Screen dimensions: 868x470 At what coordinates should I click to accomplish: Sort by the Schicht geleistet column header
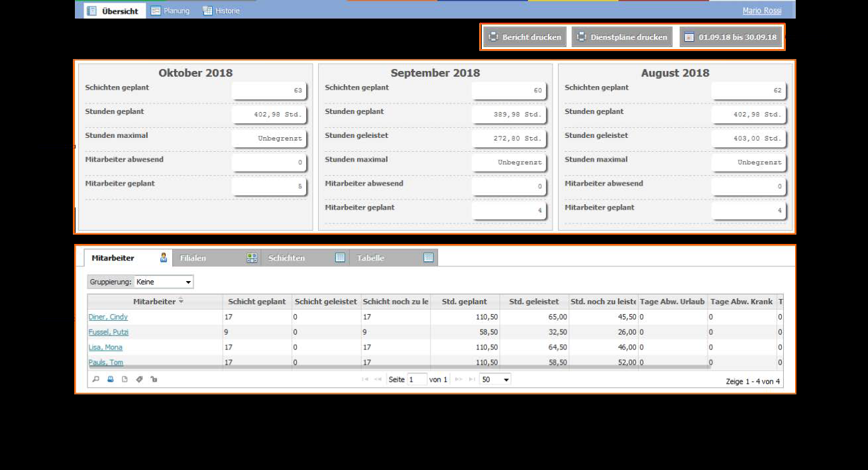click(x=326, y=302)
